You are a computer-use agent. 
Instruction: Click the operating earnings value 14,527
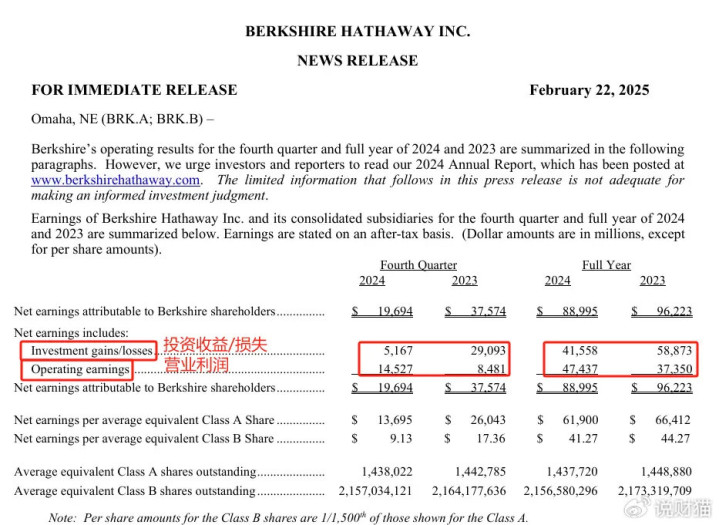pos(395,369)
